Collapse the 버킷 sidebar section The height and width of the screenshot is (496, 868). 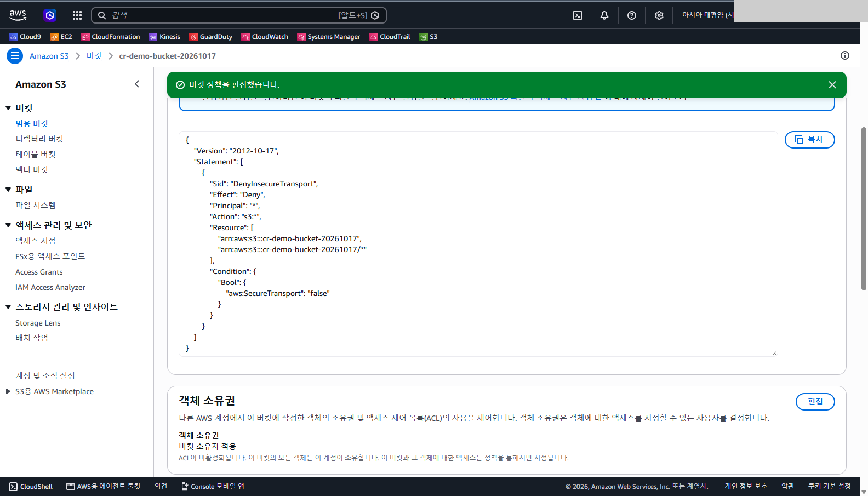8,108
